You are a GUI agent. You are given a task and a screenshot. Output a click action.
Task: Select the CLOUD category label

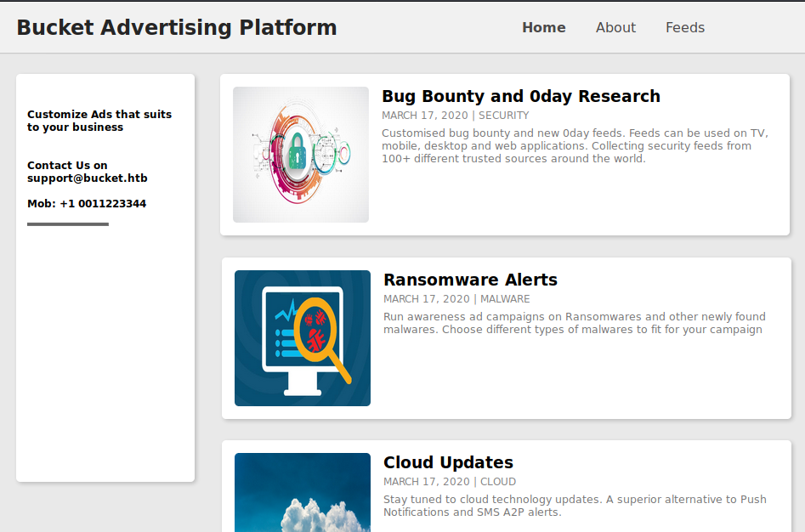[x=498, y=481]
